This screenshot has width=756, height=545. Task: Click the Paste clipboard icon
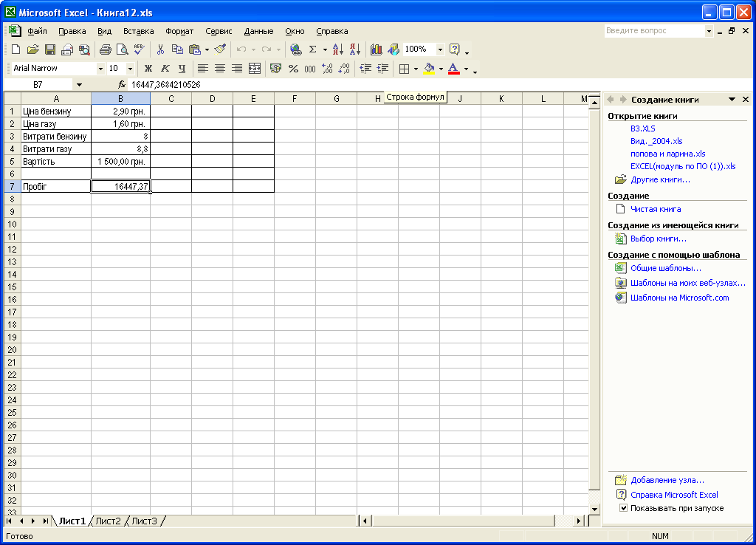pos(195,49)
